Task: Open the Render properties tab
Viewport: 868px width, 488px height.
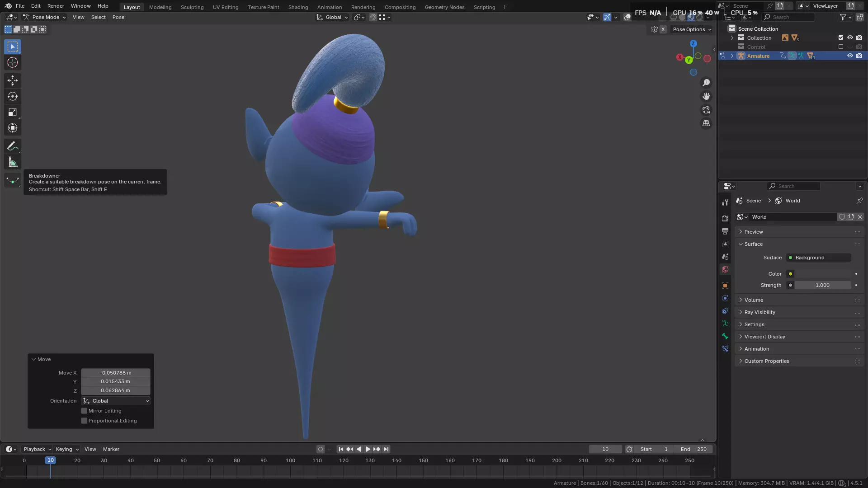Action: pyautogui.click(x=725, y=218)
